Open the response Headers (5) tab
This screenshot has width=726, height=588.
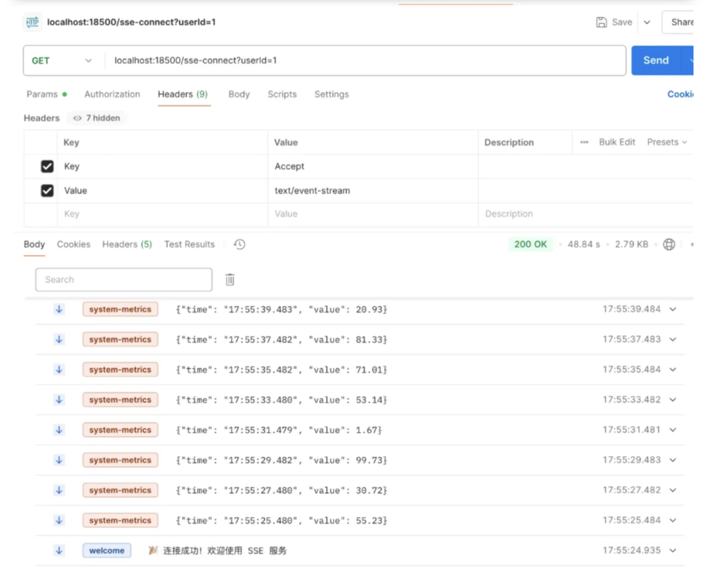pyautogui.click(x=127, y=244)
